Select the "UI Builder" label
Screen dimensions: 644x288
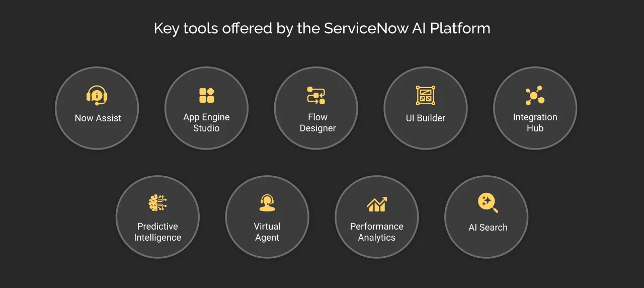click(426, 118)
